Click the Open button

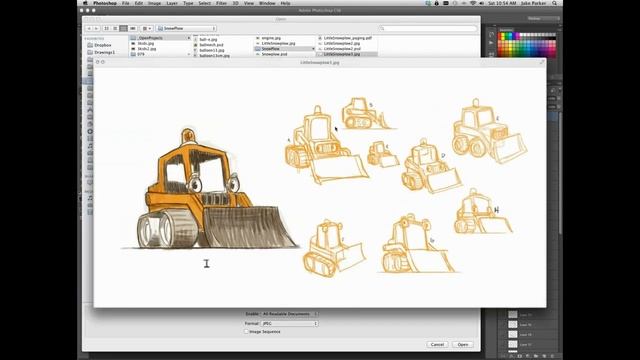(x=463, y=345)
